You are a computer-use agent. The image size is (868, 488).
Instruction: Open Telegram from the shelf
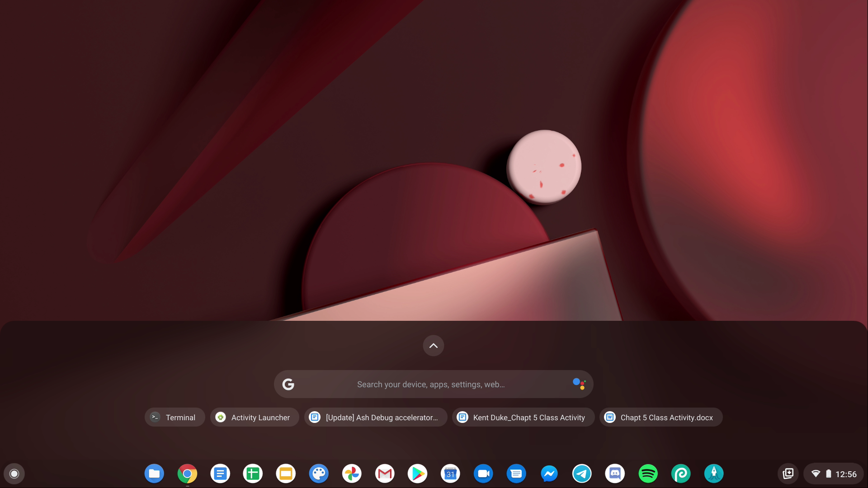(x=582, y=473)
